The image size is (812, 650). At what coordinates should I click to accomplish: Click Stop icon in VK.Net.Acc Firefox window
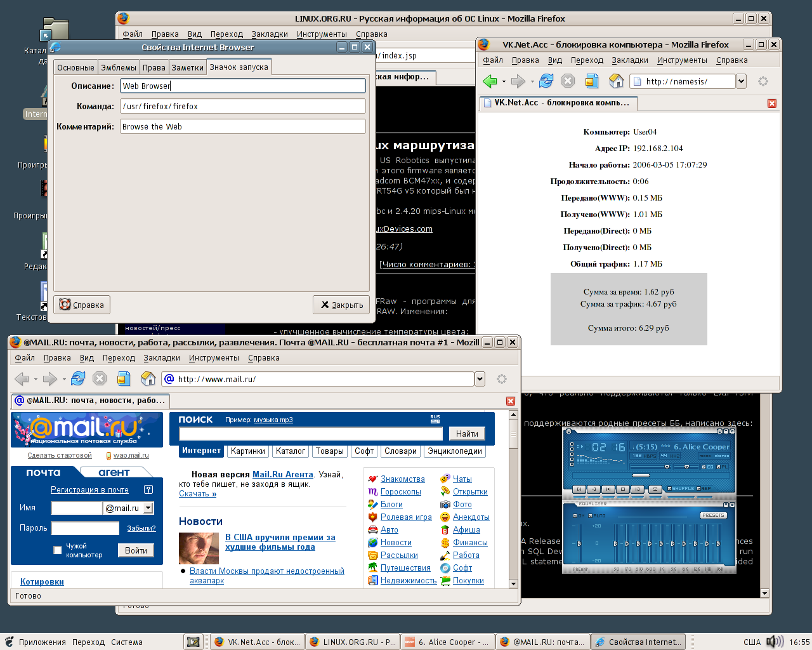568,81
